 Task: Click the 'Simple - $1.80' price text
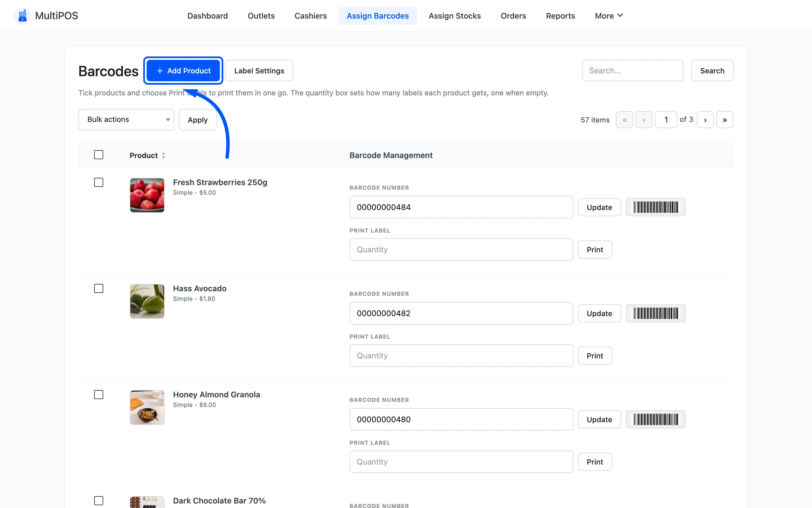[x=194, y=299]
